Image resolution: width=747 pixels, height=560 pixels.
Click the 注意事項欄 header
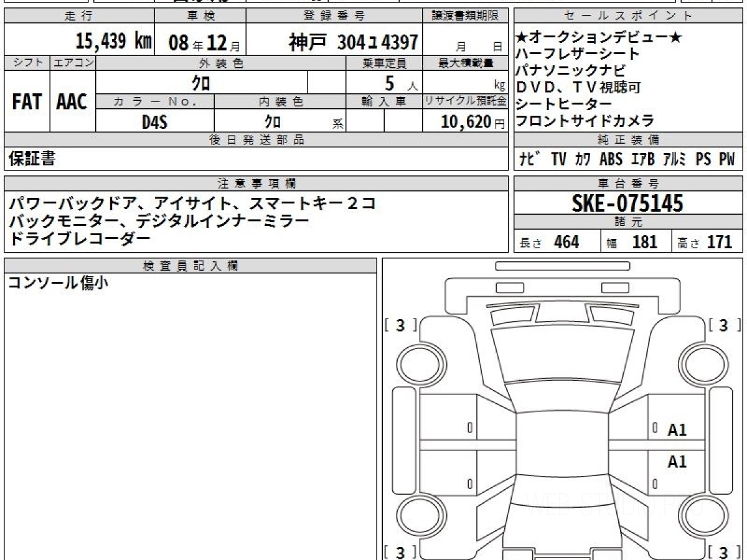256,184
